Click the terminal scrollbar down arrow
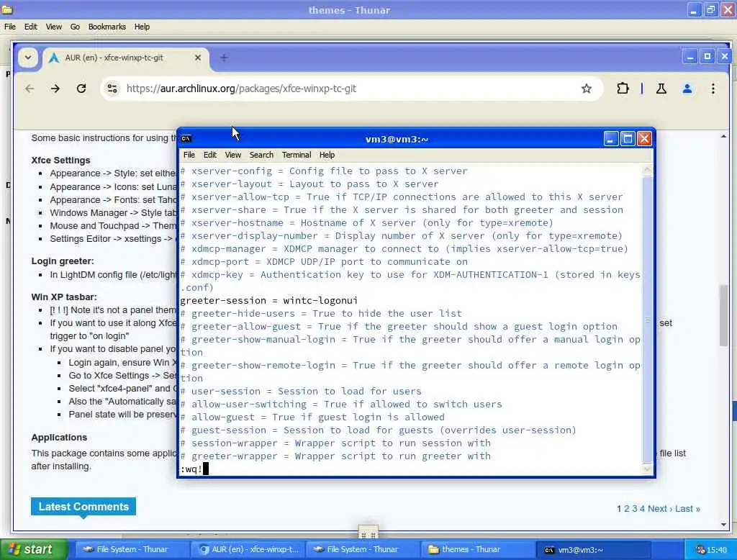This screenshot has height=560, width=737. click(x=647, y=469)
